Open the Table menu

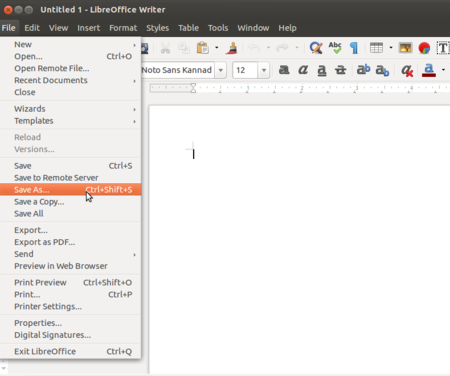[188, 28]
